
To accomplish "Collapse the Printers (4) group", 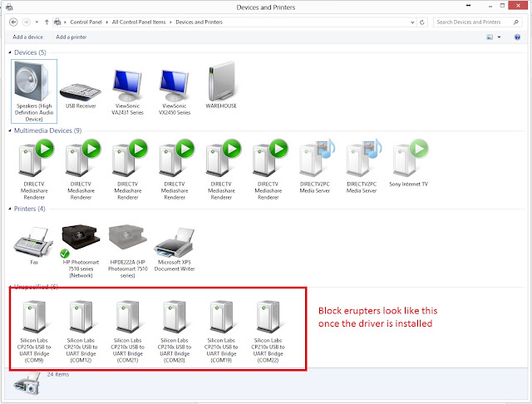I will point(10,209).
